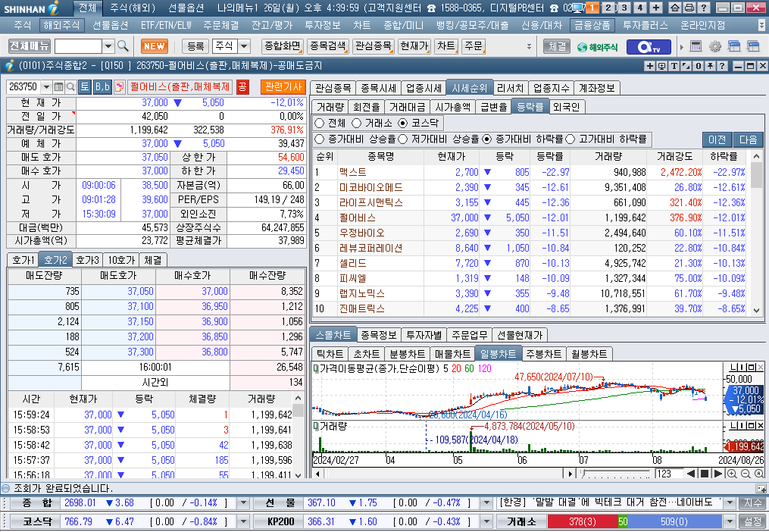This screenshot has width=769, height=532.
Task: Go to next ranking page with 다음
Action: [x=748, y=139]
